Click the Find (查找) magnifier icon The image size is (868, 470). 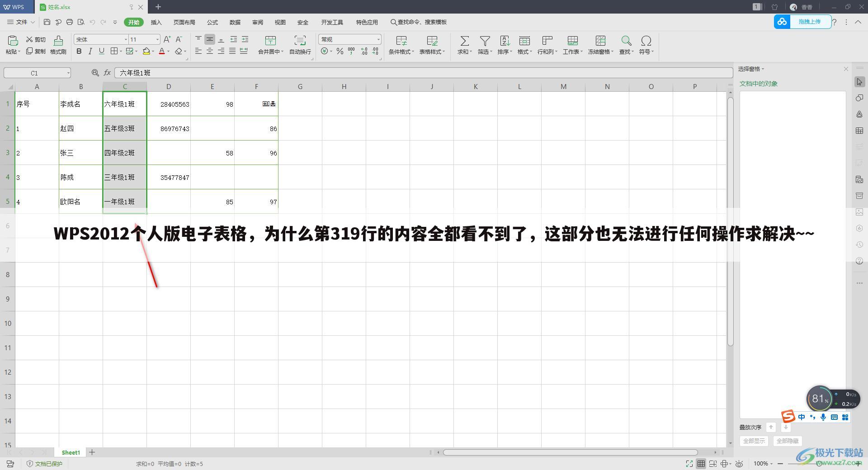click(626, 41)
